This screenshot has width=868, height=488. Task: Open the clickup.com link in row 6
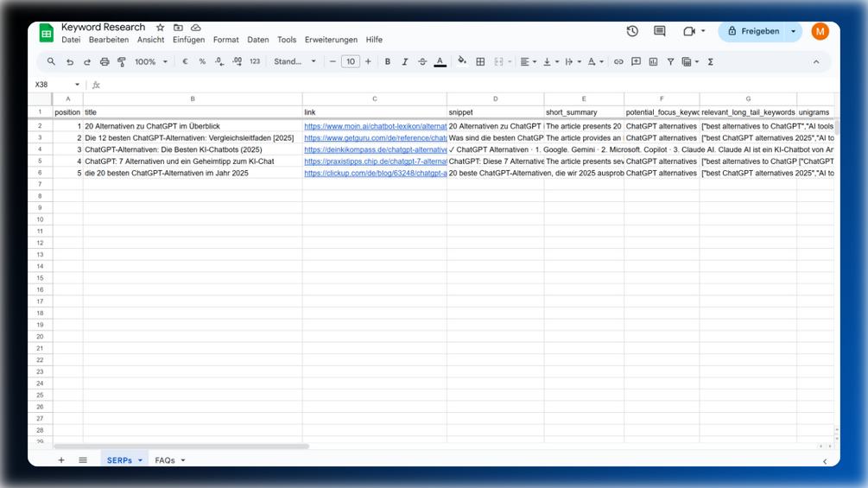[x=376, y=174]
